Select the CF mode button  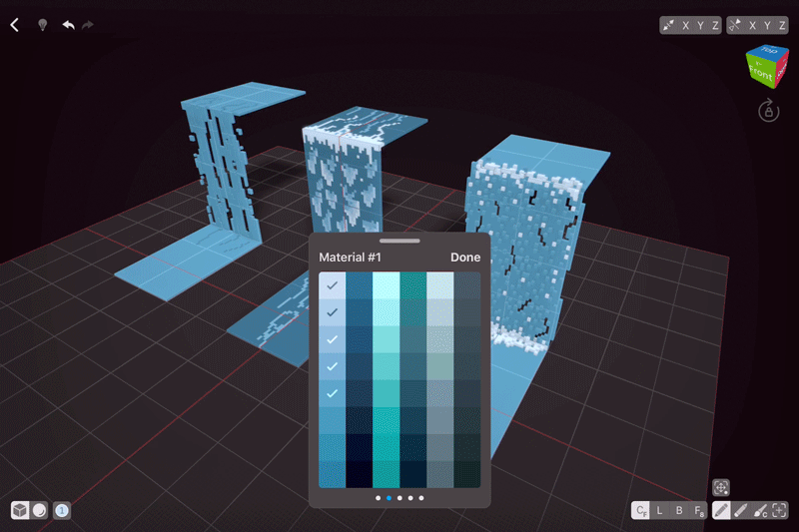pyautogui.click(x=640, y=510)
